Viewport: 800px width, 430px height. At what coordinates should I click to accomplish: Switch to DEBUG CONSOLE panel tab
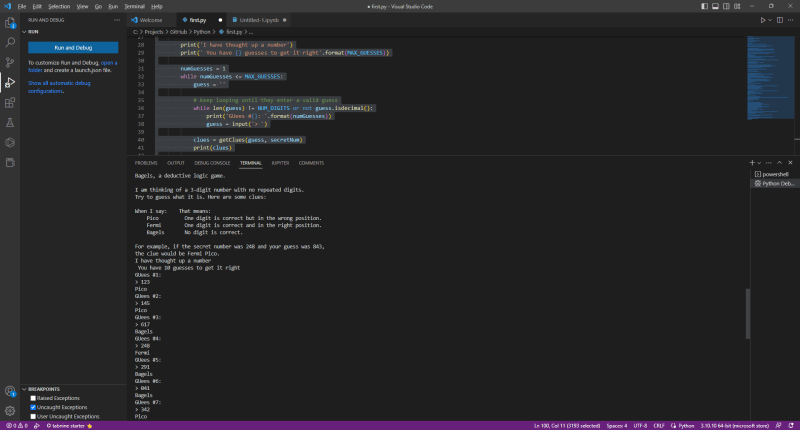pos(212,163)
